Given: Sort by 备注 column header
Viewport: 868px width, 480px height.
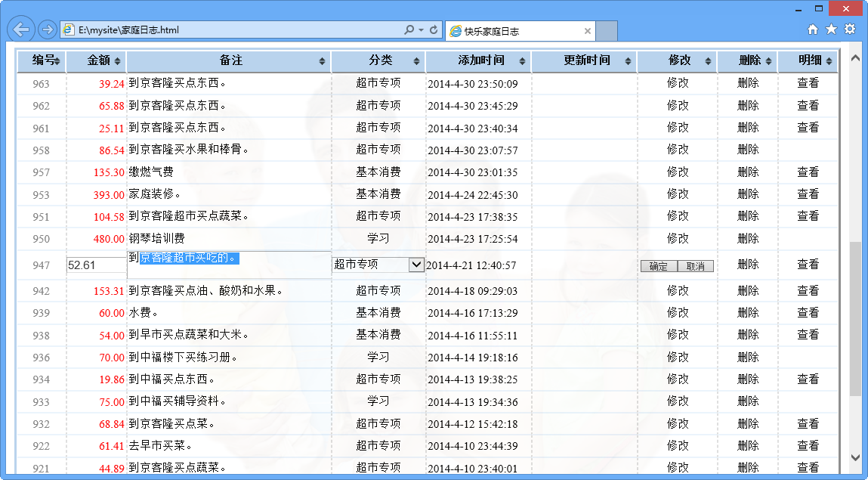Looking at the screenshot, I should click(x=229, y=61).
